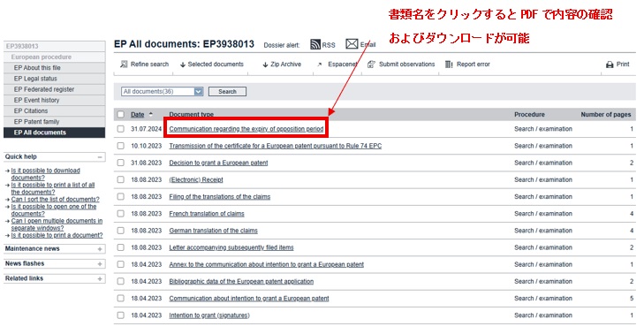
Task: Click the Refine search icon
Action: (124, 65)
